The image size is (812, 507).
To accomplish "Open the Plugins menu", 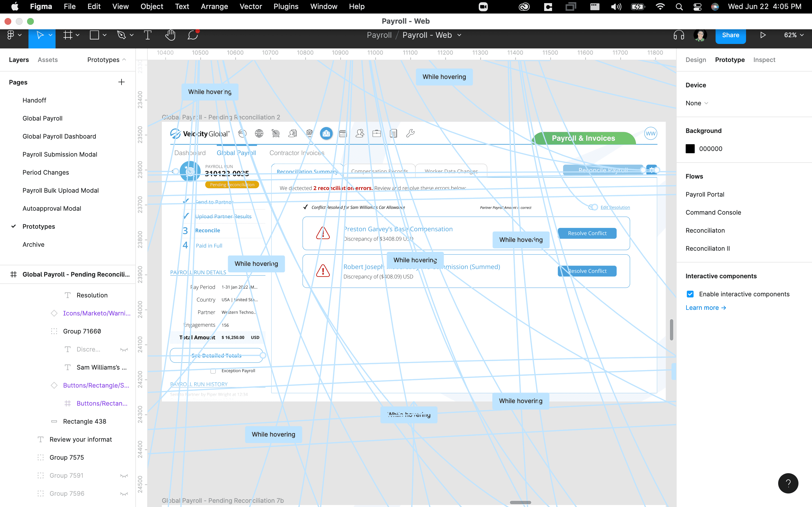I will [x=286, y=6].
